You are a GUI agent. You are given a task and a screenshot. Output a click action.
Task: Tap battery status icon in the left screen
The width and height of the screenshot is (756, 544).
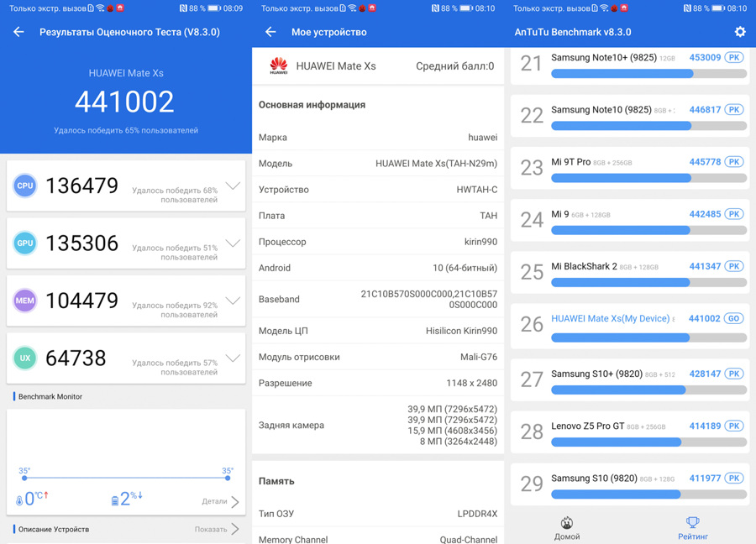pyautogui.click(x=214, y=8)
